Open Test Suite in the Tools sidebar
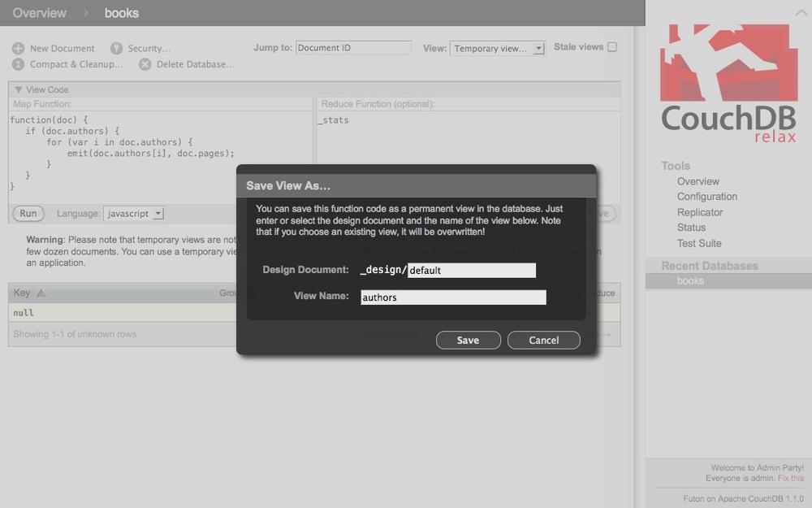Image resolution: width=812 pixels, height=508 pixels. (x=699, y=243)
